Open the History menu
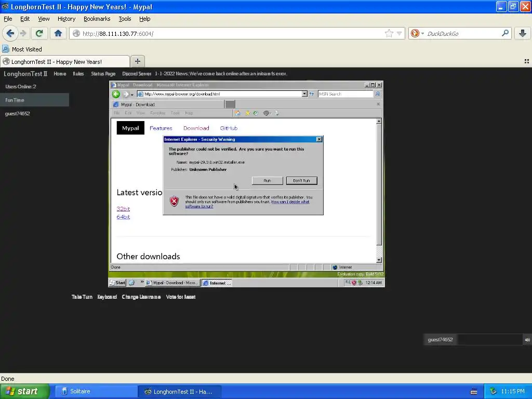 tap(66, 19)
